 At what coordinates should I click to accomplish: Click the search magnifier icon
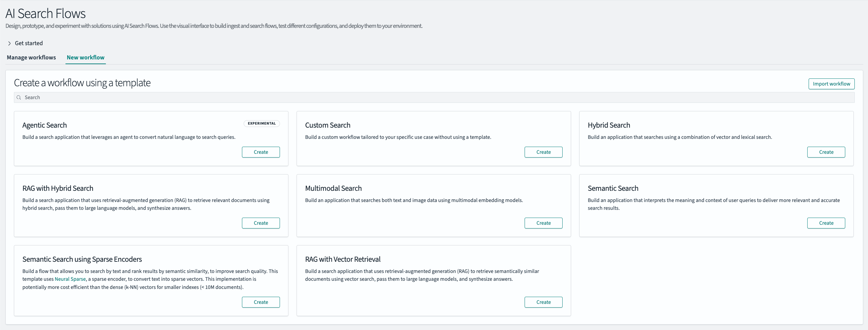pos(19,97)
